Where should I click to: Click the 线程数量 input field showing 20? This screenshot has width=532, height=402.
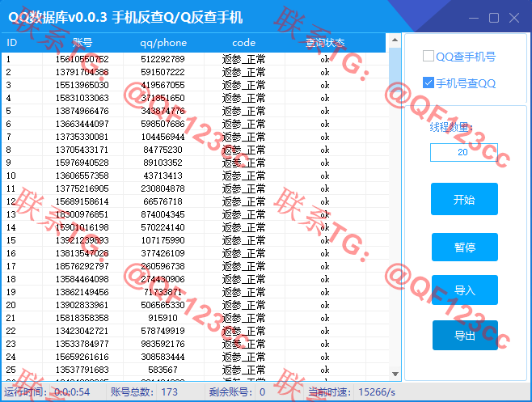click(x=464, y=152)
